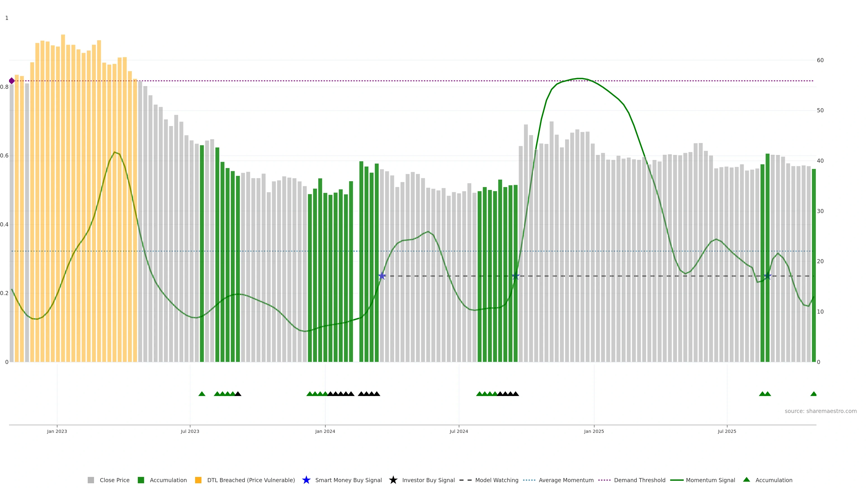868x488 pixels.
Task: Click the Jul 2025 x-axis label
Action: coord(727,432)
